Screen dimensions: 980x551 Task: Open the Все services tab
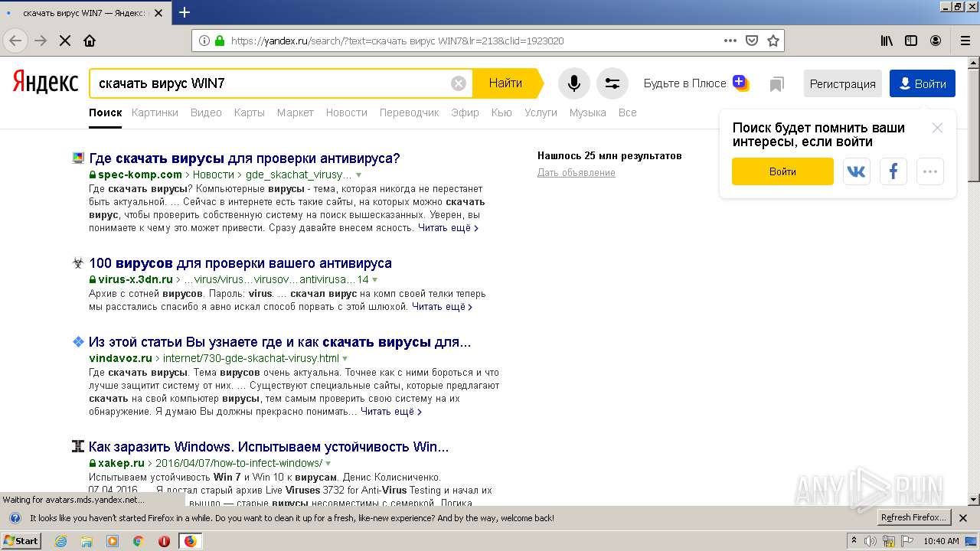coord(627,112)
